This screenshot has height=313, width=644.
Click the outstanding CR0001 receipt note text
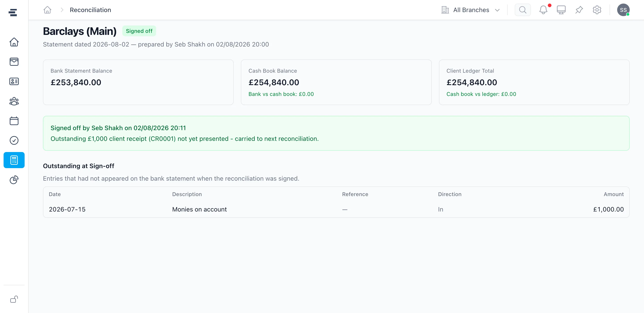(x=184, y=138)
